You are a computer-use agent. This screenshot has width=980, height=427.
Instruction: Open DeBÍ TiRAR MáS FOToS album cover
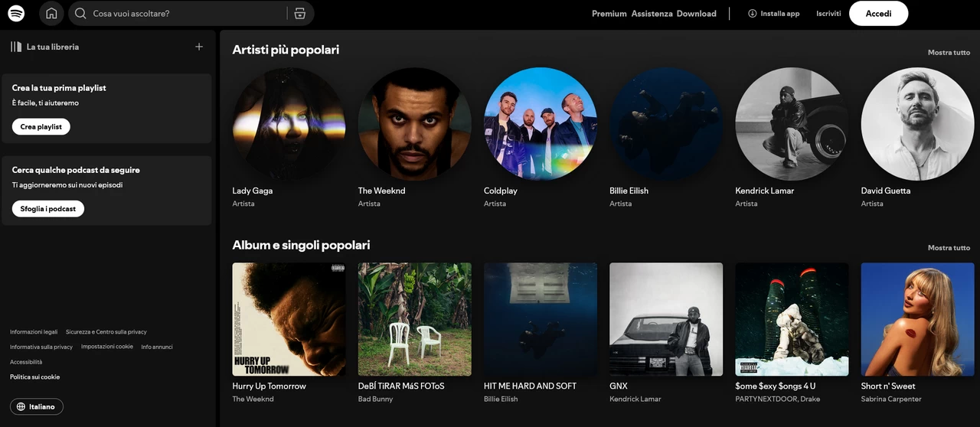414,319
